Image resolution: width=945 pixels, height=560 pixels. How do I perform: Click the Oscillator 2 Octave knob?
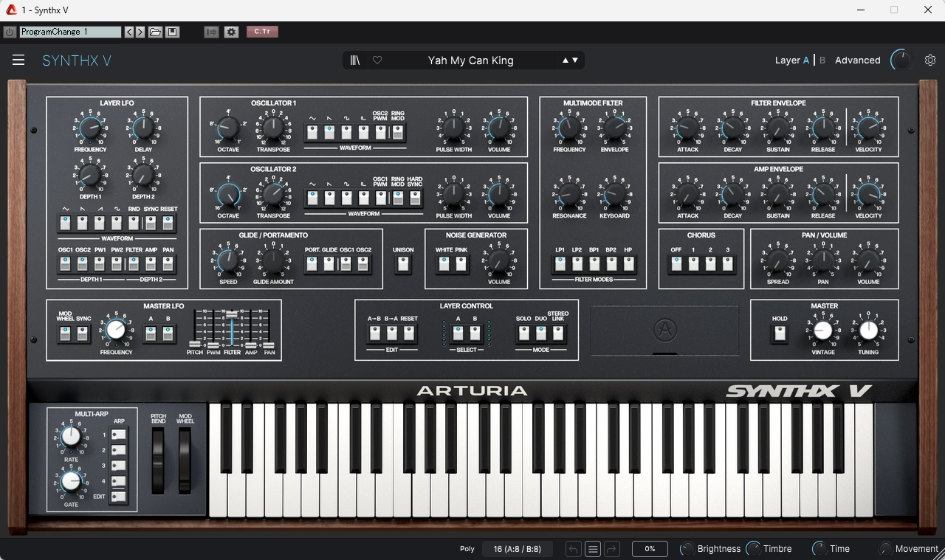point(228,195)
